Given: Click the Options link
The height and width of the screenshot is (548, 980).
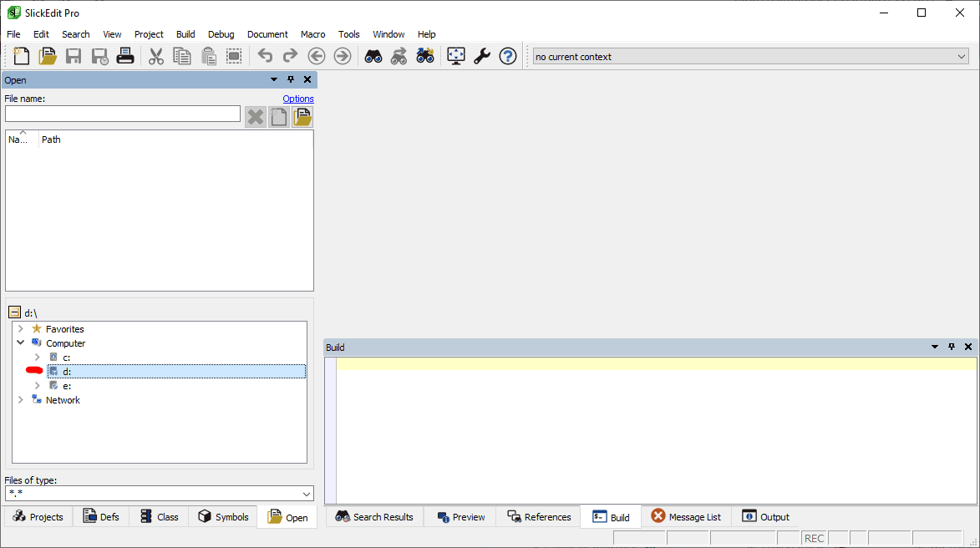Looking at the screenshot, I should [297, 99].
